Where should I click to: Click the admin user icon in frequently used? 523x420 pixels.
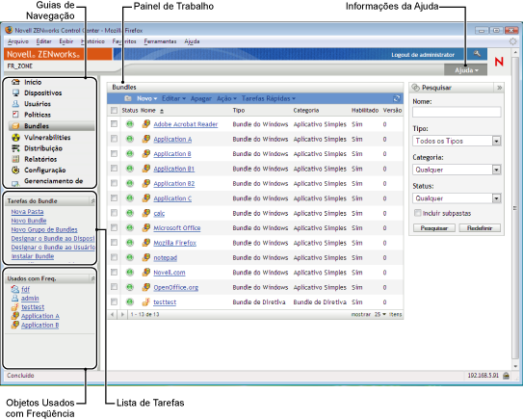15,298
